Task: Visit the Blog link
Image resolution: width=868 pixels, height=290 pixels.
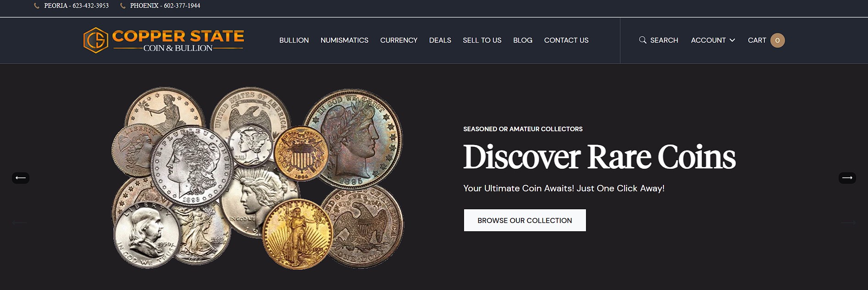Action: (523, 40)
